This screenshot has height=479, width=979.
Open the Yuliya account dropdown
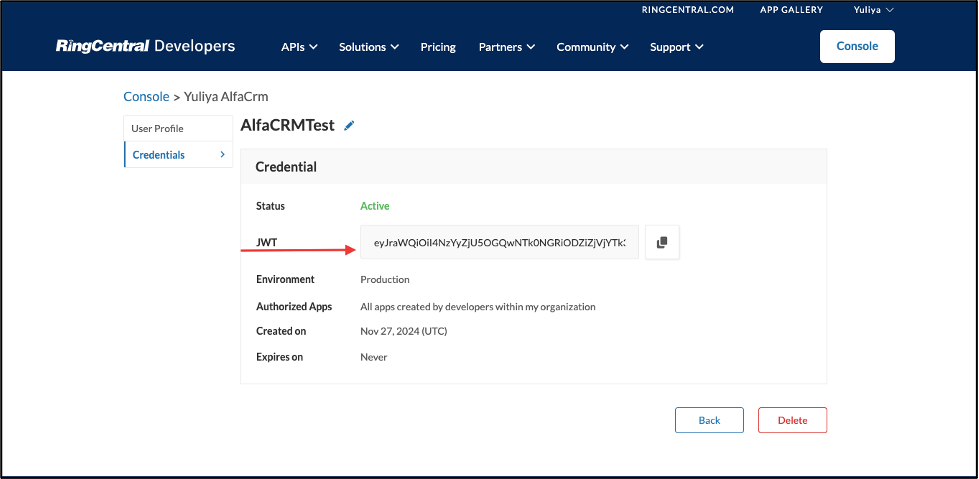pyautogui.click(x=873, y=9)
